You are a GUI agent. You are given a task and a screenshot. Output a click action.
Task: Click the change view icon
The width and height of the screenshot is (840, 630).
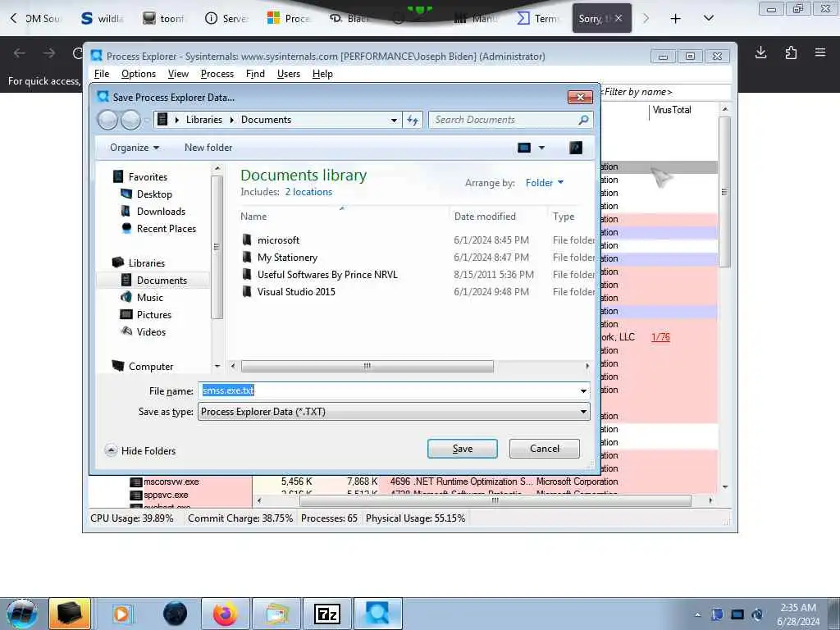pos(524,148)
